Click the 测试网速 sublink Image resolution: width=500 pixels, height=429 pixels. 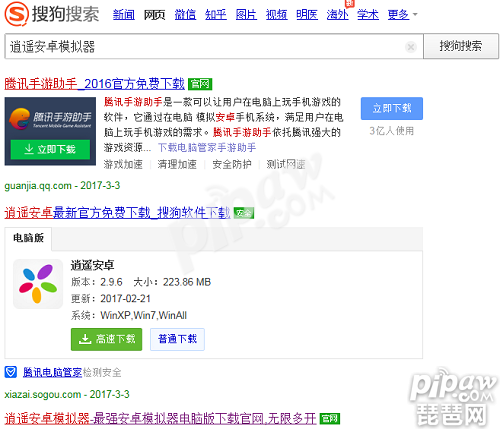tap(286, 164)
